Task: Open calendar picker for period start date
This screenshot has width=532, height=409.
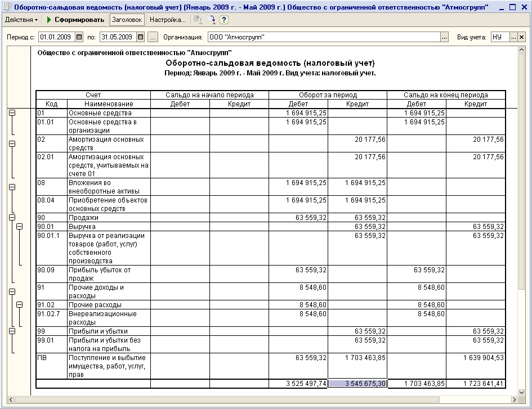Action: (x=93, y=37)
